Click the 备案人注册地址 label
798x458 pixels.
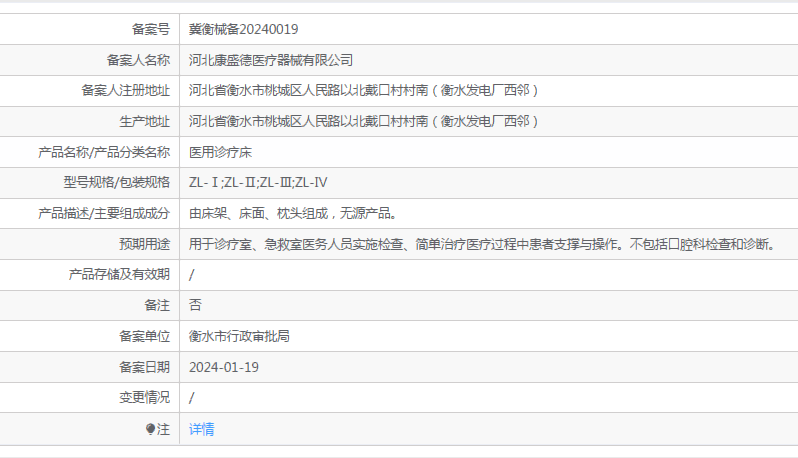point(125,91)
